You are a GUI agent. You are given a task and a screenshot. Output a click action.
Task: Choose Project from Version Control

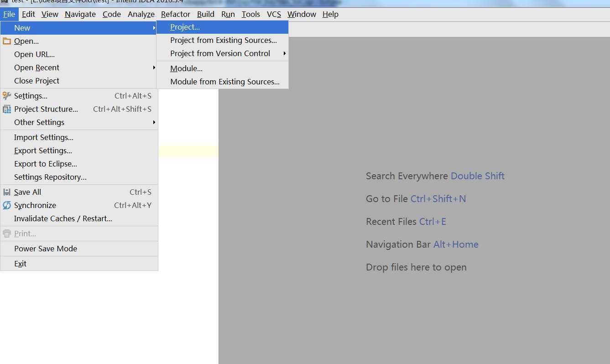tap(223, 53)
